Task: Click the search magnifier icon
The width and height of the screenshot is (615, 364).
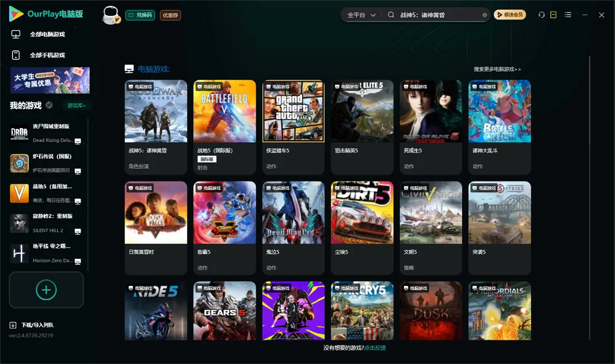Action: [391, 15]
